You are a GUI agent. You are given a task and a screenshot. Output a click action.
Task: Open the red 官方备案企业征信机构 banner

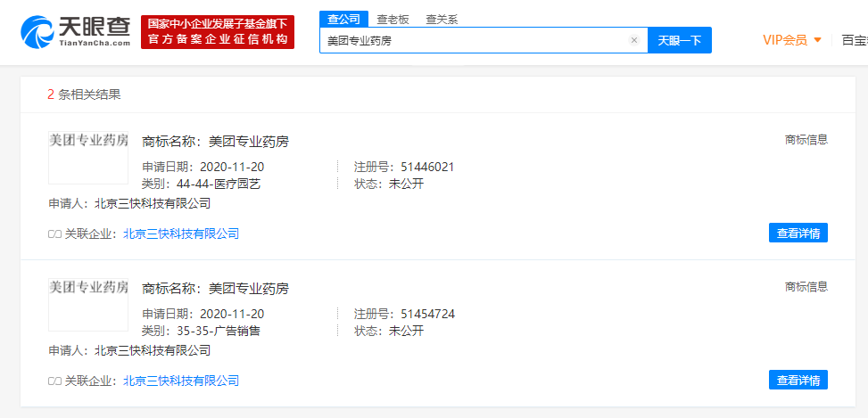click(x=218, y=32)
